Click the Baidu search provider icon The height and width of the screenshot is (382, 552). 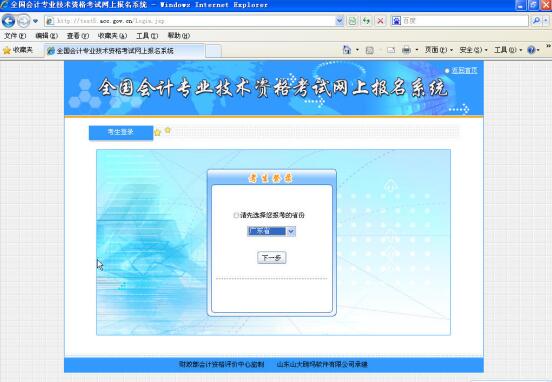pos(396,21)
